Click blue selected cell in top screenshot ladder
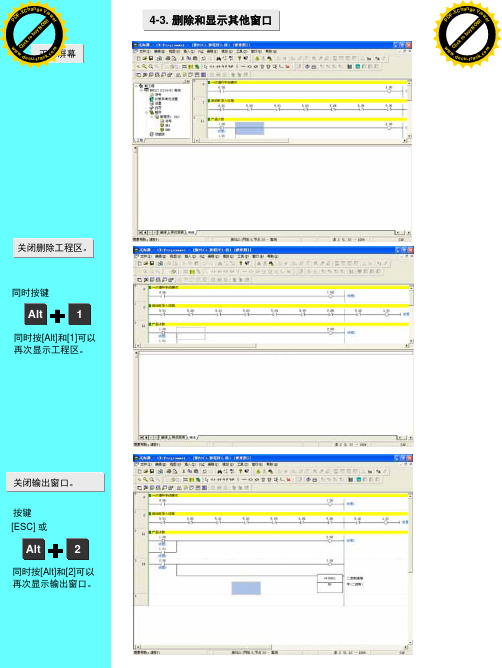 pyautogui.click(x=250, y=129)
